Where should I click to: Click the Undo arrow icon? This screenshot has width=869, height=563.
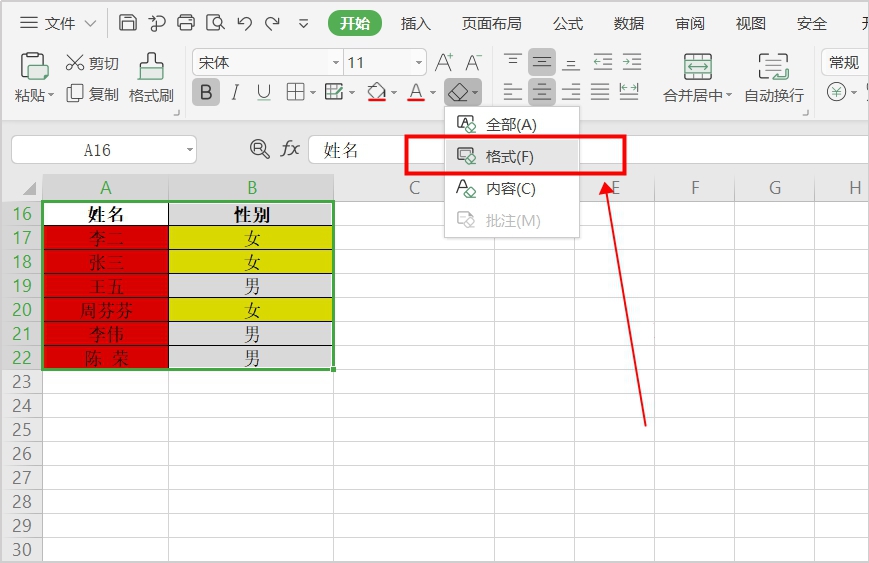[244, 23]
